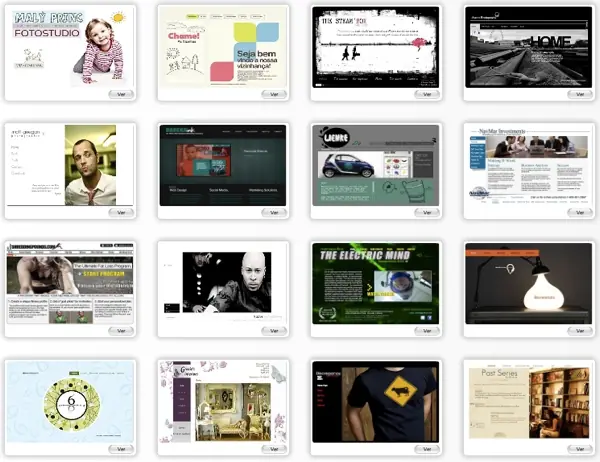Click Ver under the Liebre smart car template
Image resolution: width=600 pixels, height=462 pixels.
(x=427, y=212)
